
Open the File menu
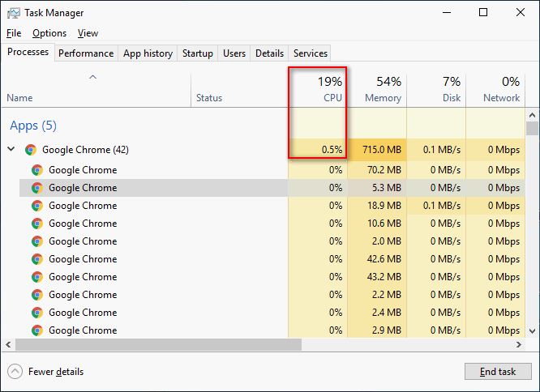[14, 33]
